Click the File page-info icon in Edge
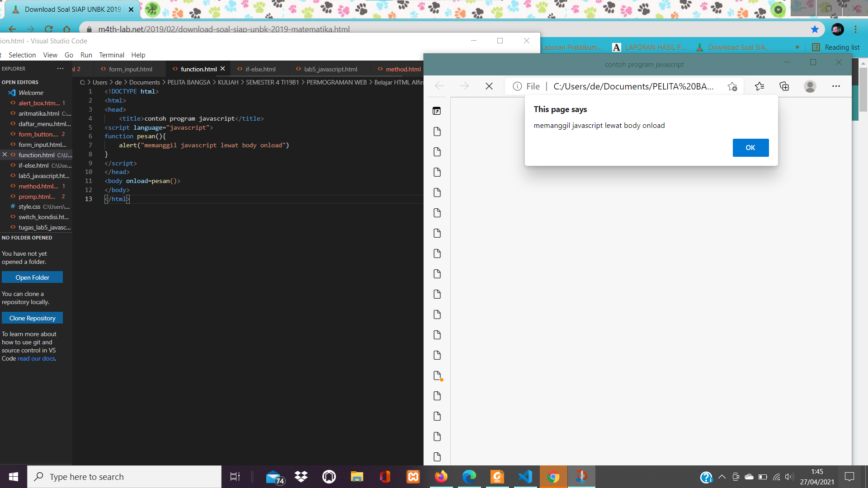868x488 pixels. point(517,86)
